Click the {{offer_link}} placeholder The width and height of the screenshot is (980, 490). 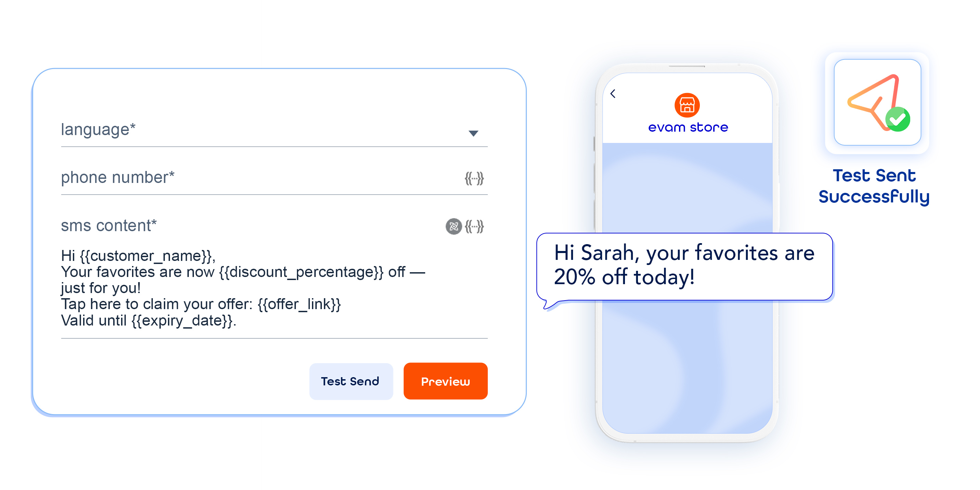coord(299,304)
